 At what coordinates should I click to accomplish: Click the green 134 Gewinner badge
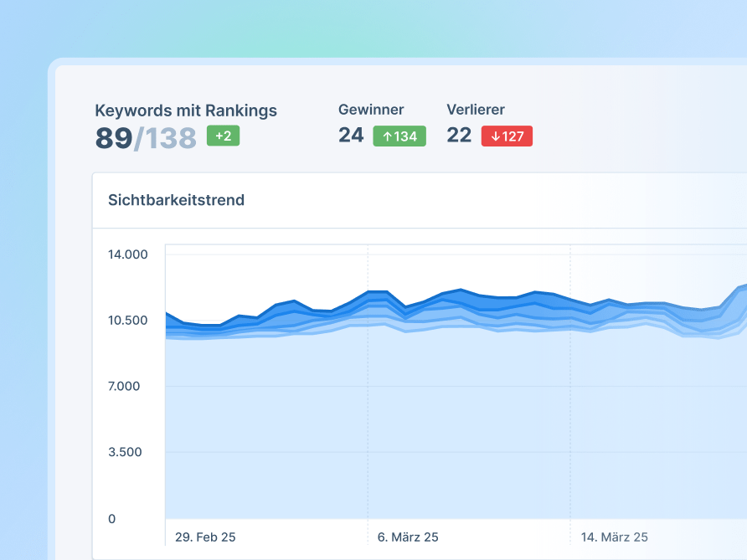click(x=399, y=136)
